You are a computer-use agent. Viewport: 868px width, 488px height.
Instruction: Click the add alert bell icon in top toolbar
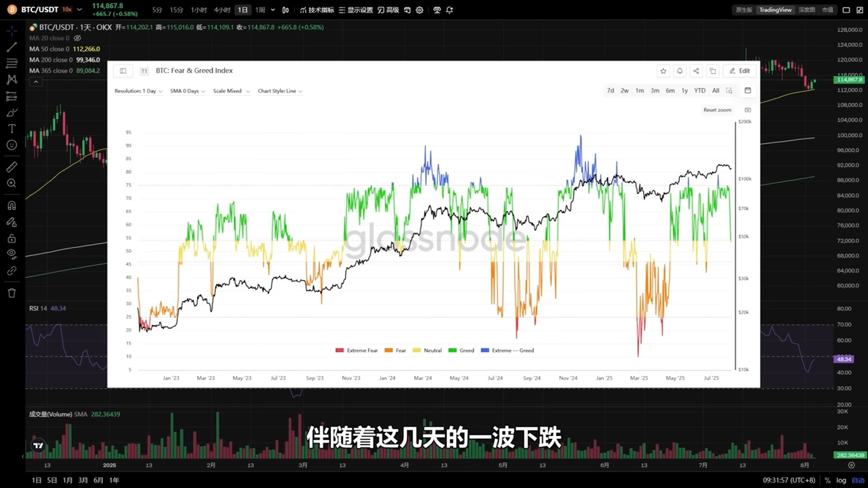click(x=449, y=10)
